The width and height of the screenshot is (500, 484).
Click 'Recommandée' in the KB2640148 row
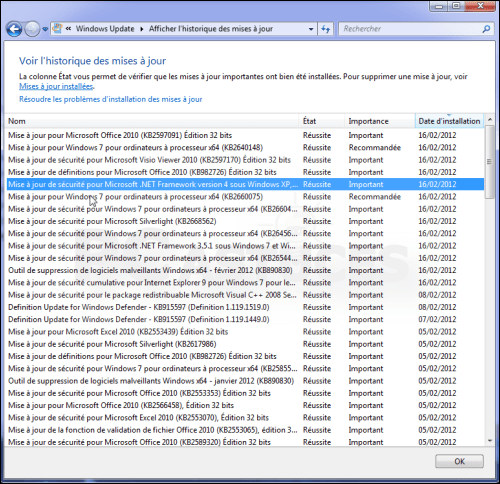pos(375,147)
